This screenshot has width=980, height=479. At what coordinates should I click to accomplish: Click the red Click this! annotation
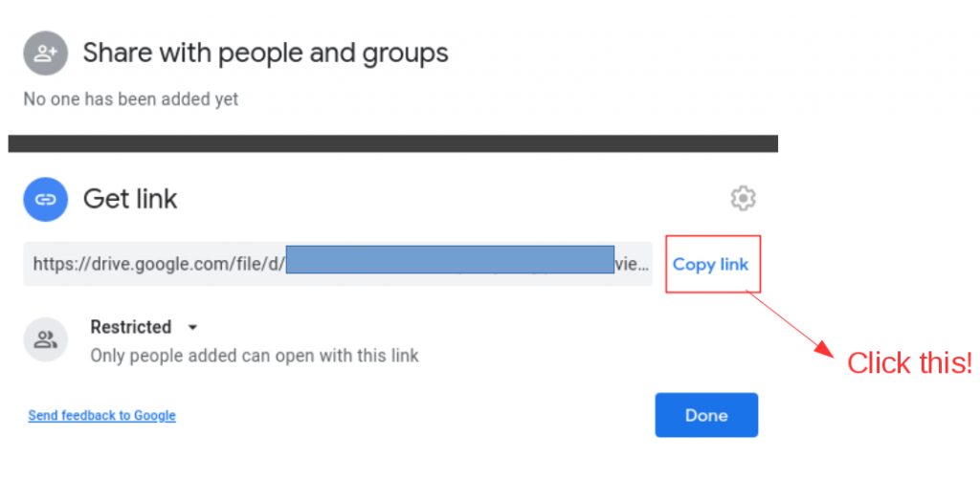pos(909,363)
